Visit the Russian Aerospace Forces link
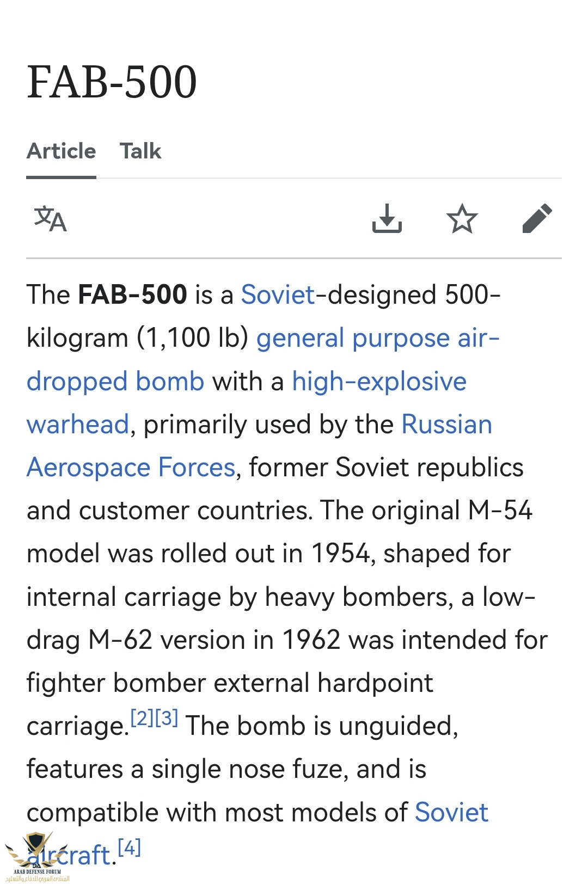588x884 pixels. pos(446,424)
